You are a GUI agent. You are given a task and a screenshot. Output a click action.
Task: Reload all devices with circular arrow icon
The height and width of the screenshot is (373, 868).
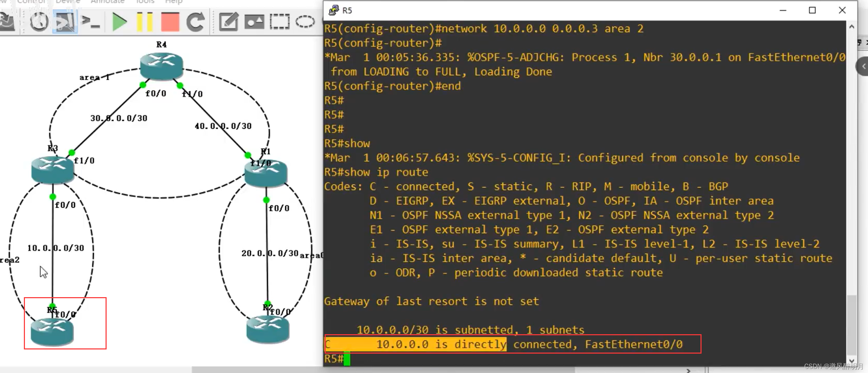(x=196, y=22)
